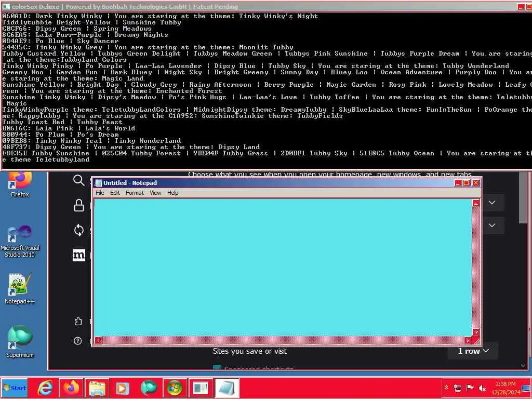Click the Show desktop button at taskbar end
This screenshot has width=532, height=399.
(x=526, y=388)
